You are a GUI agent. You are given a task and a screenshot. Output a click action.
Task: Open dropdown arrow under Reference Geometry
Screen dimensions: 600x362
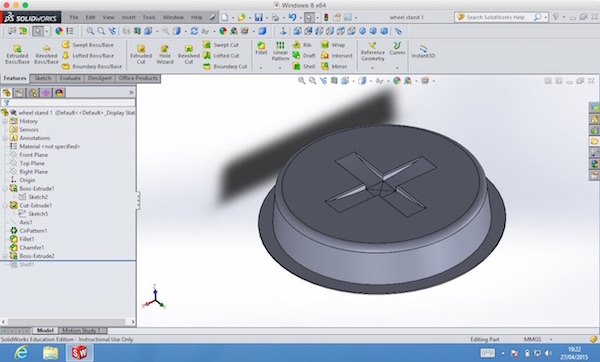[x=372, y=68]
